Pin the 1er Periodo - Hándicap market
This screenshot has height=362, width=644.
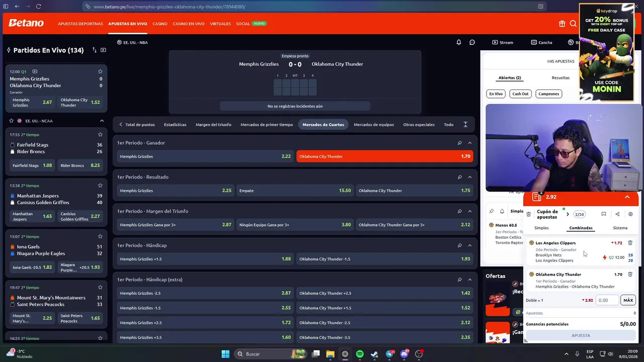coord(459,245)
